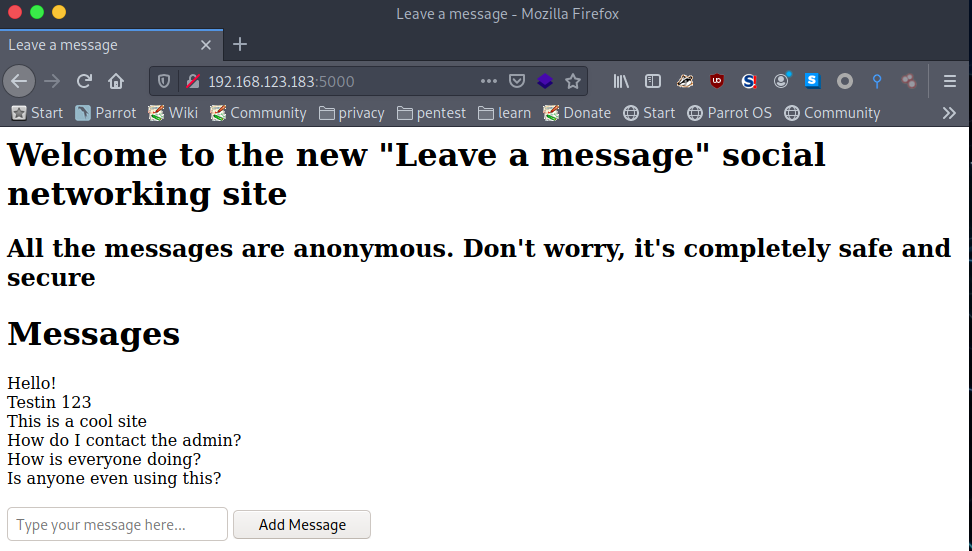Click the address bar URL 192.168.123.183:5000
This screenshot has height=551, width=972.
(281, 81)
